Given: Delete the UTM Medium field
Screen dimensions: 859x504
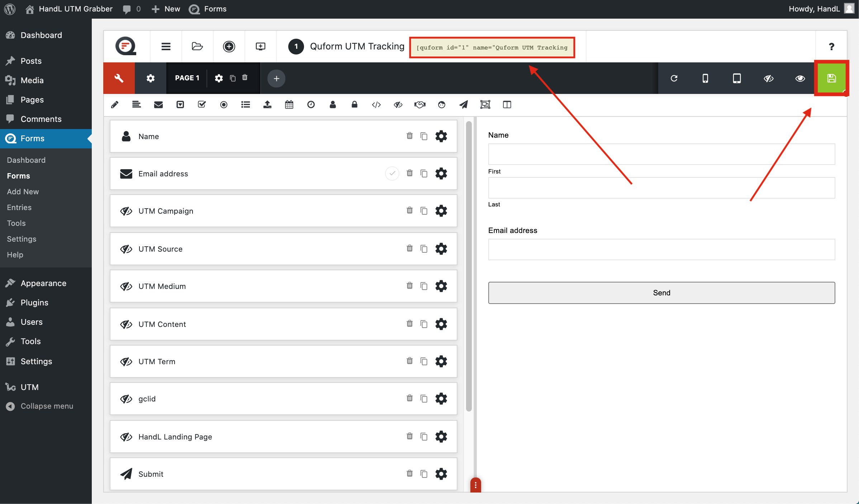Looking at the screenshot, I should point(409,285).
